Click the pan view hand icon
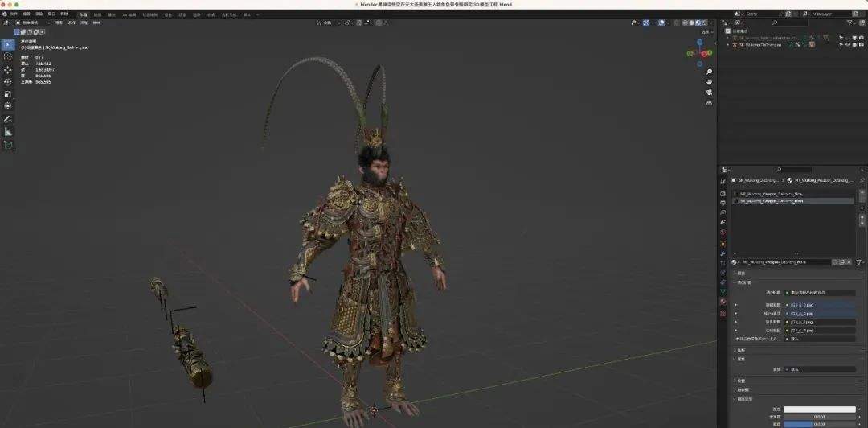This screenshot has height=428, width=868. (x=709, y=82)
